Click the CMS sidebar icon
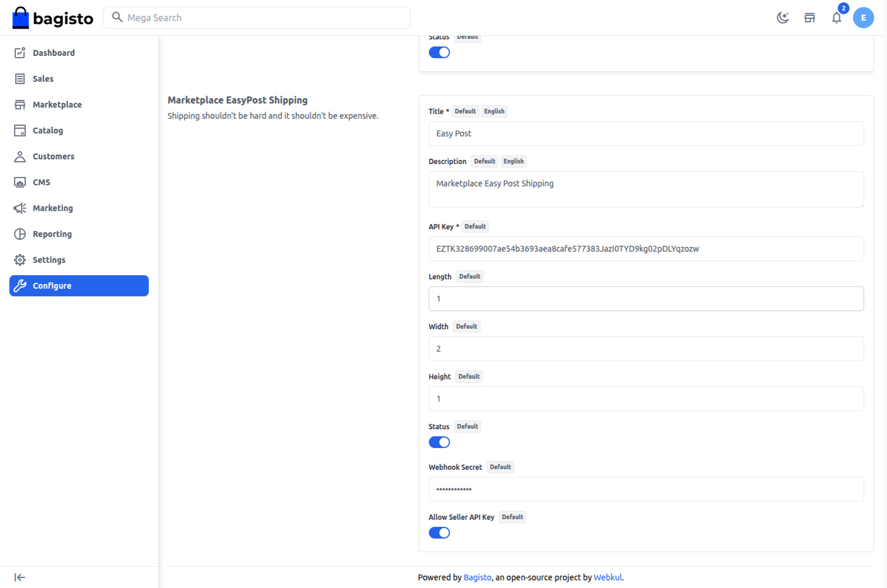Image resolution: width=887 pixels, height=588 pixels. pos(20,182)
